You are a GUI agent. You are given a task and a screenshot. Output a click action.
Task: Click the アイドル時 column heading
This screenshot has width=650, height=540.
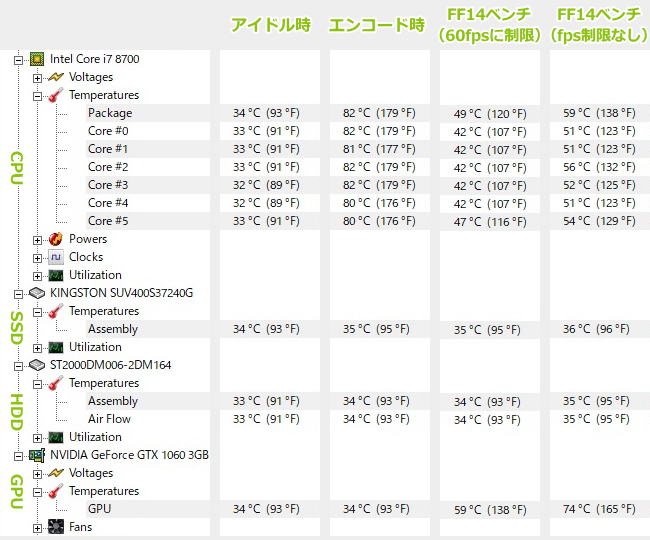271,25
